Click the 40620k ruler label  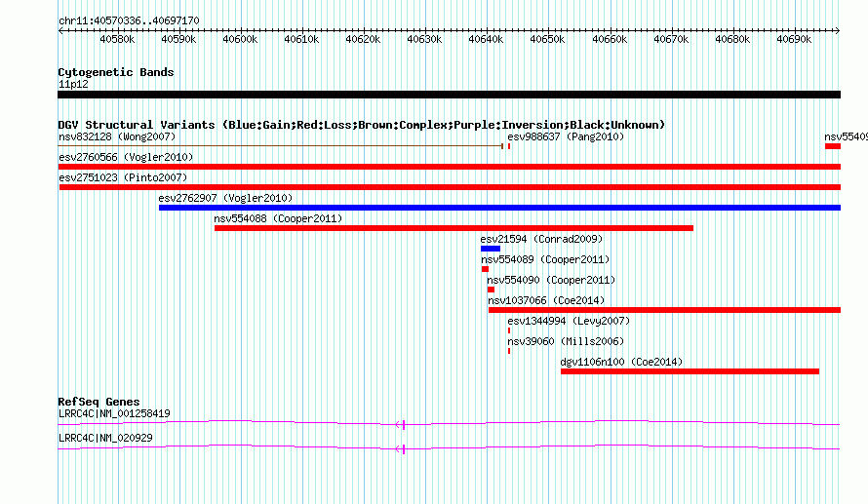click(x=363, y=39)
